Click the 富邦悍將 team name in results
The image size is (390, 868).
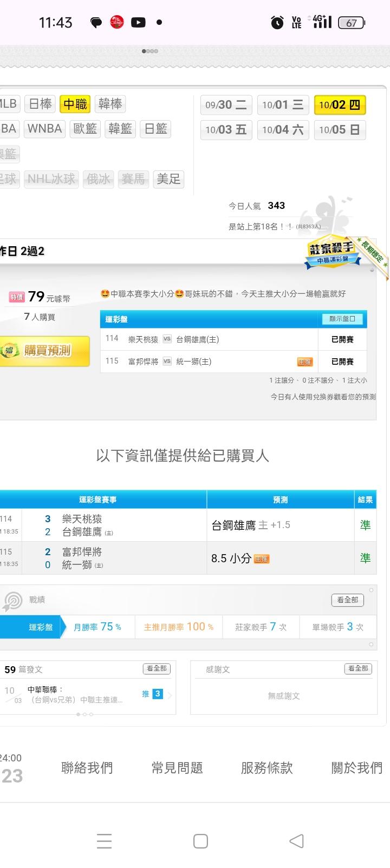pos(82,551)
